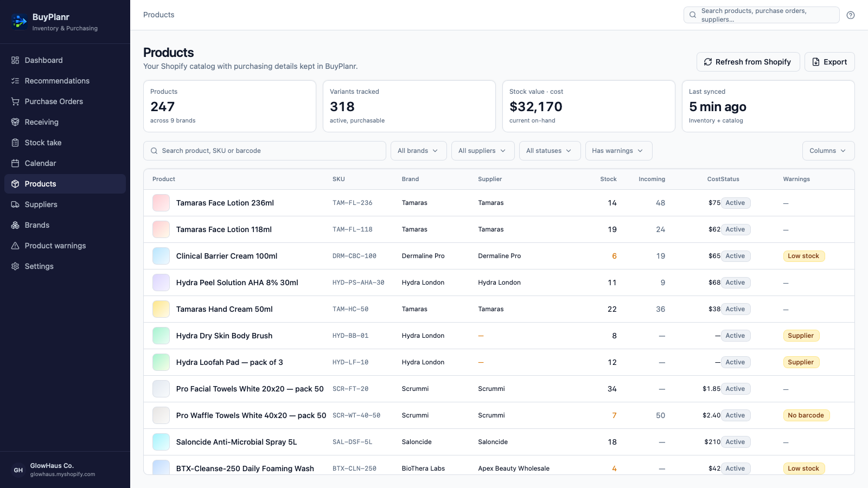Click the Recommendations list icon
Screen dimensions: 868x488
point(15,81)
